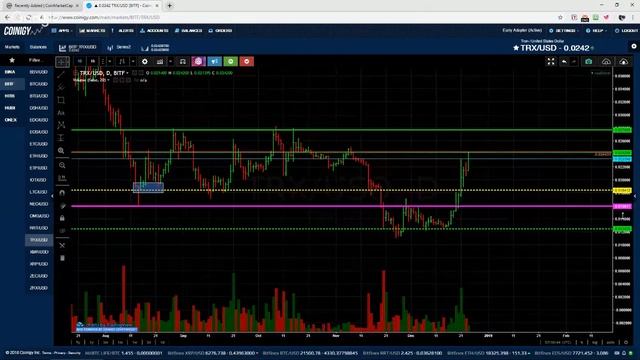Click the yellow price label on axis
The height and width of the screenshot is (360, 640).
(x=622, y=191)
